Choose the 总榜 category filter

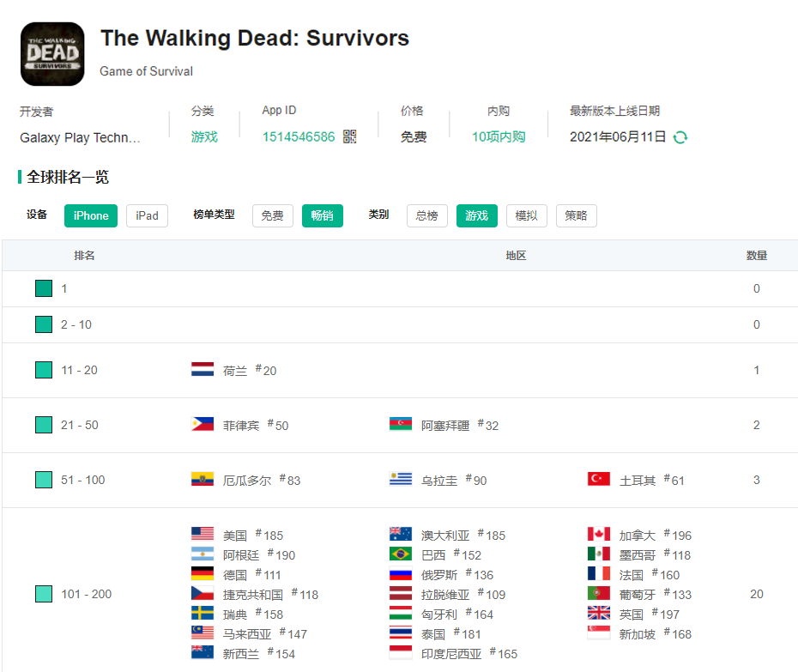point(427,216)
